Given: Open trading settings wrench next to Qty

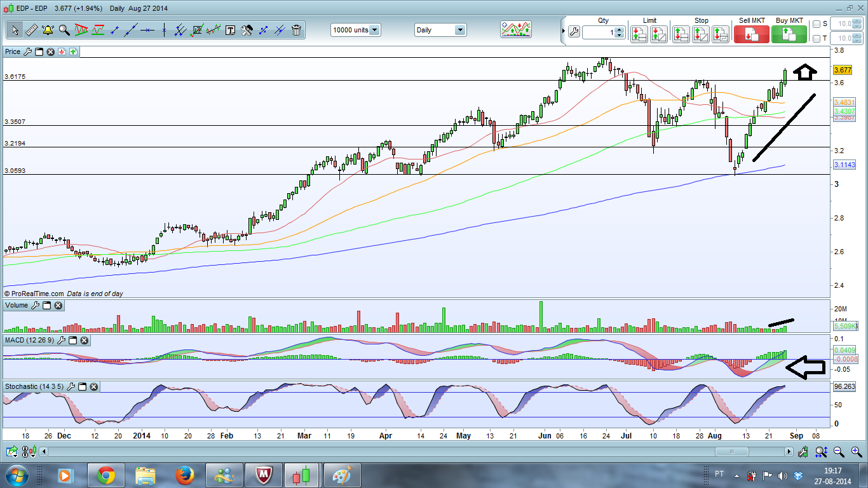Looking at the screenshot, I should click(573, 32).
